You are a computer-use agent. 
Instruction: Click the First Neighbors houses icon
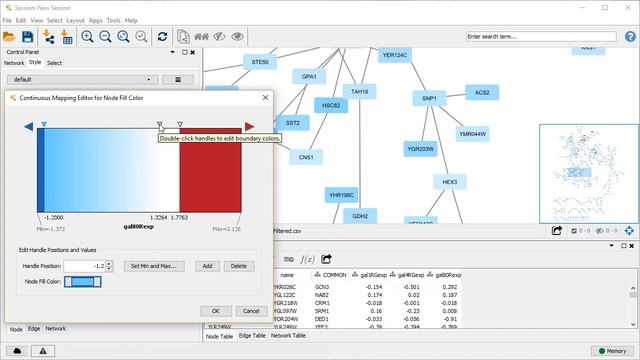(201, 37)
